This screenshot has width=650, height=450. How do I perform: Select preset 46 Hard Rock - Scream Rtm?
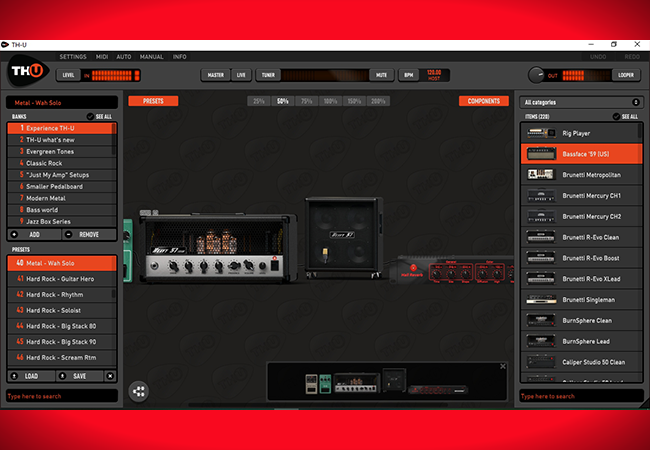(x=62, y=358)
